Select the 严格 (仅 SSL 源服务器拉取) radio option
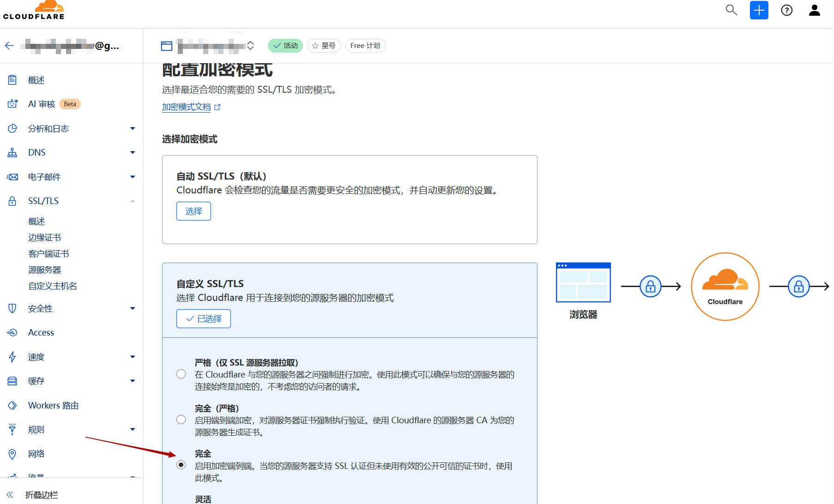Viewport: 834px width, 504px height. point(181,374)
